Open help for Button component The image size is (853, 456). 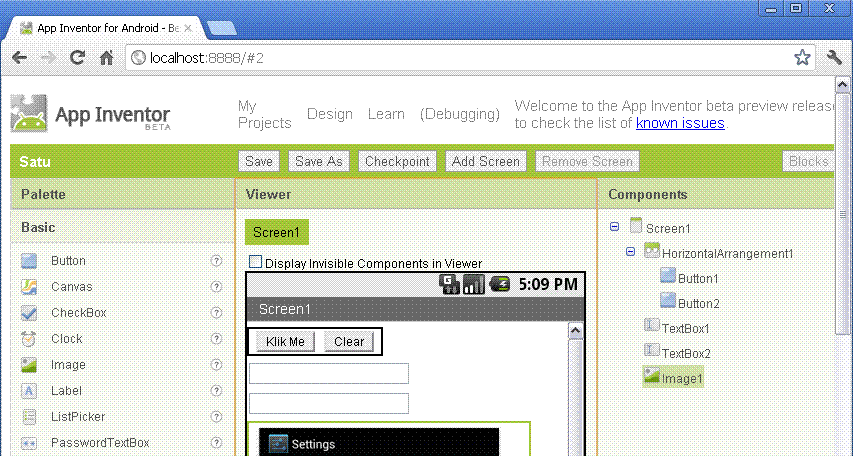(x=217, y=261)
